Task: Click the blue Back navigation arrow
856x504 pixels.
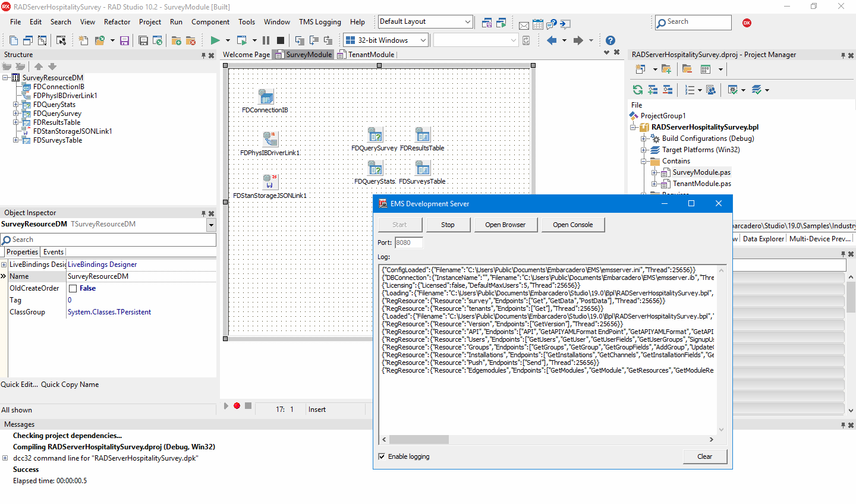Action: point(552,40)
